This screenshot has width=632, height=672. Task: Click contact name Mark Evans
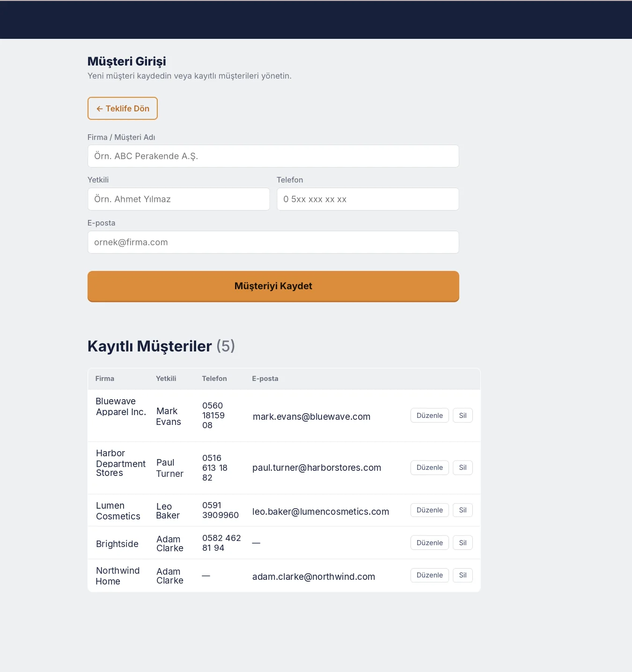169,416
